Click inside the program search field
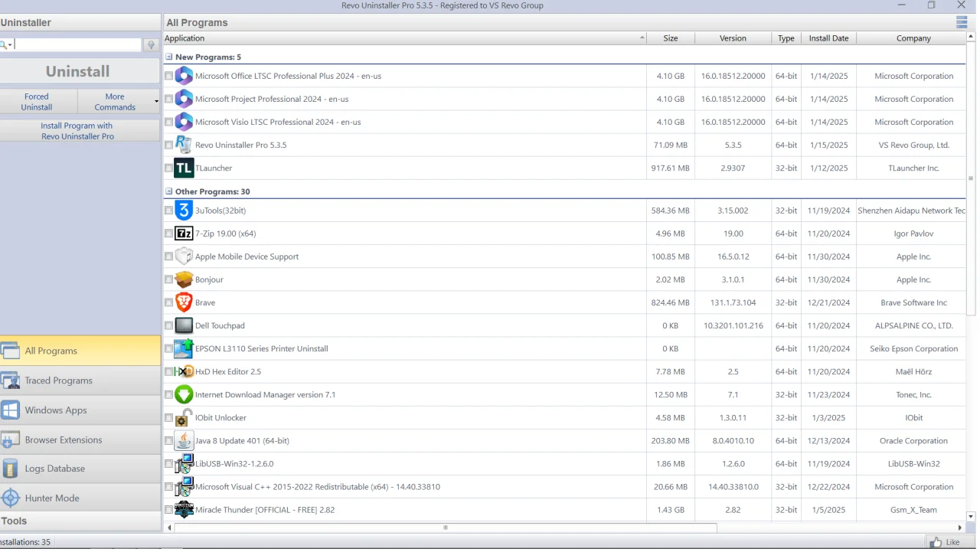Image resolution: width=980 pixels, height=552 pixels. tap(77, 45)
